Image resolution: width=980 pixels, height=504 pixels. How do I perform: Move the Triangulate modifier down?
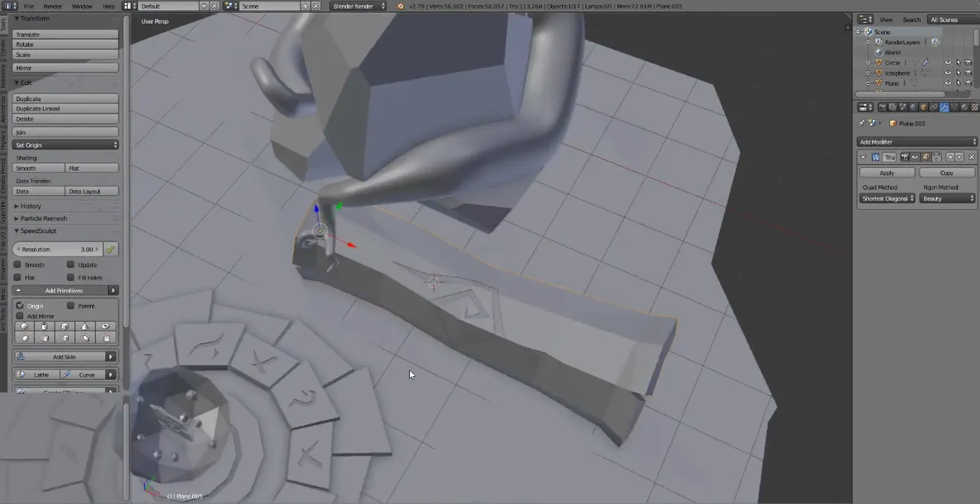(x=959, y=157)
